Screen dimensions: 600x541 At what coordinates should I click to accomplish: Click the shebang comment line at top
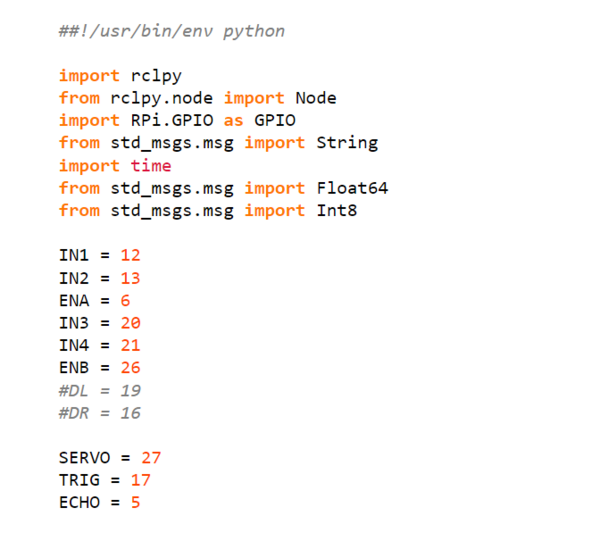coord(171,31)
